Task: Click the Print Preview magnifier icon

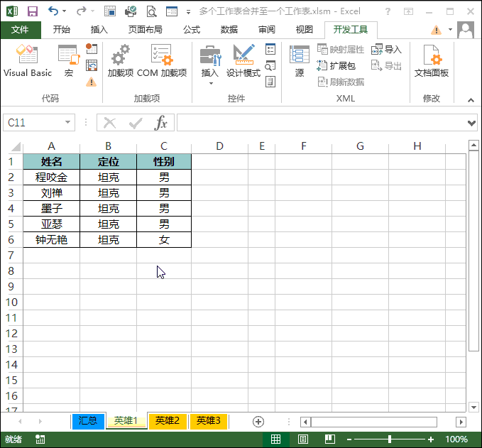Action: 151,11
